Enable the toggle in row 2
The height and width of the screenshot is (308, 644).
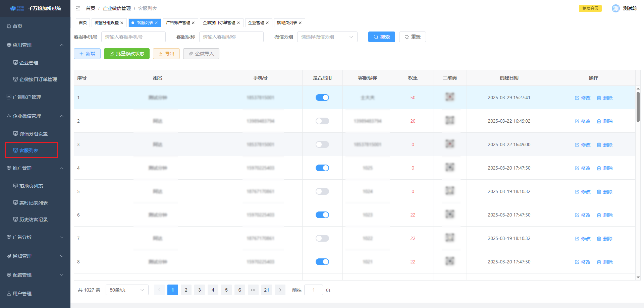click(322, 121)
